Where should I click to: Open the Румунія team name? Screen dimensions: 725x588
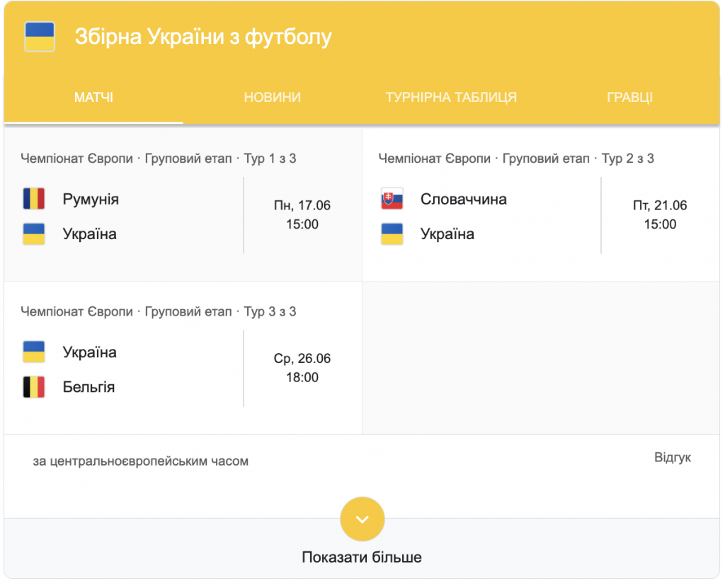[x=91, y=199]
